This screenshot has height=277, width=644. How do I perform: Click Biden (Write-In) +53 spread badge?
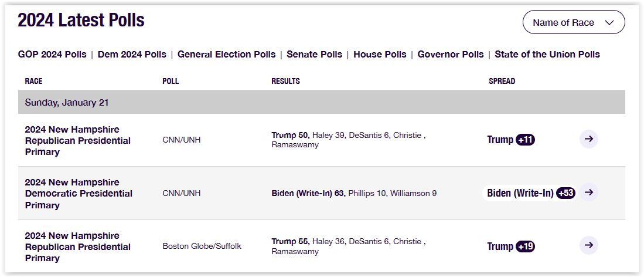[565, 192]
